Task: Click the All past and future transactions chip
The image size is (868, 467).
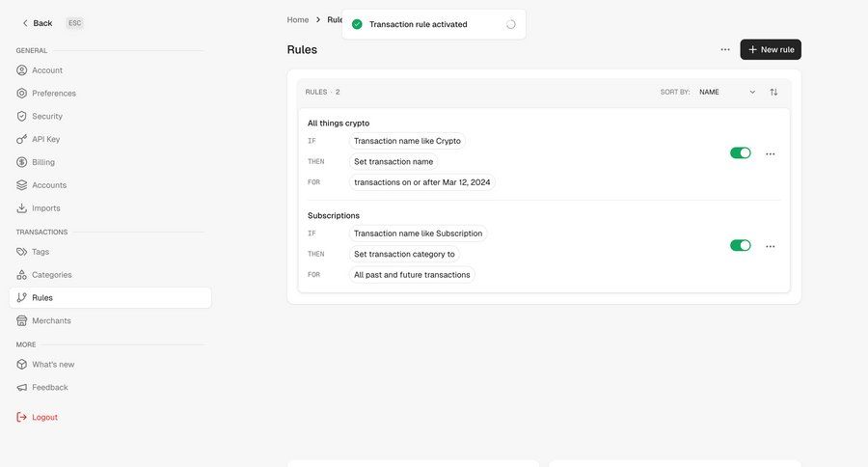Action: click(412, 275)
